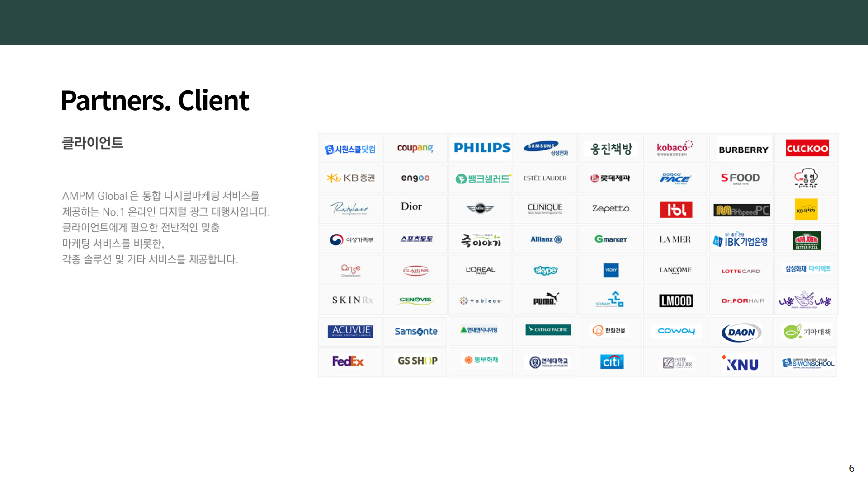868x488 pixels.
Task: Click the LANCÔME logo
Action: pyautogui.click(x=675, y=270)
